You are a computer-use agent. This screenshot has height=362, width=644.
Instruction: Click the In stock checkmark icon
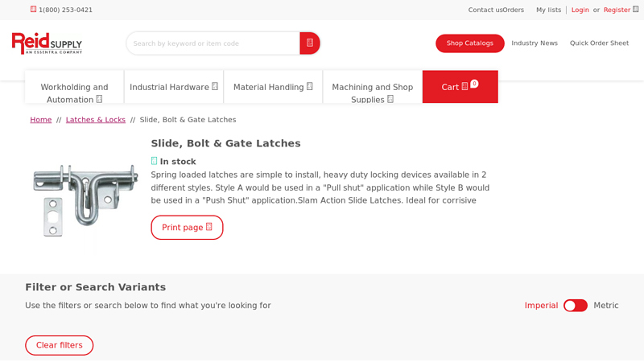[155, 161]
